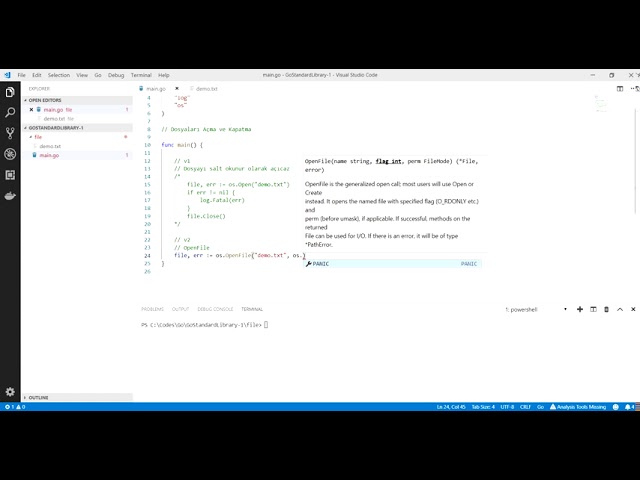This screenshot has width=640, height=480.
Task: Change Tab Size: 4 indentation setting
Action: [483, 407]
